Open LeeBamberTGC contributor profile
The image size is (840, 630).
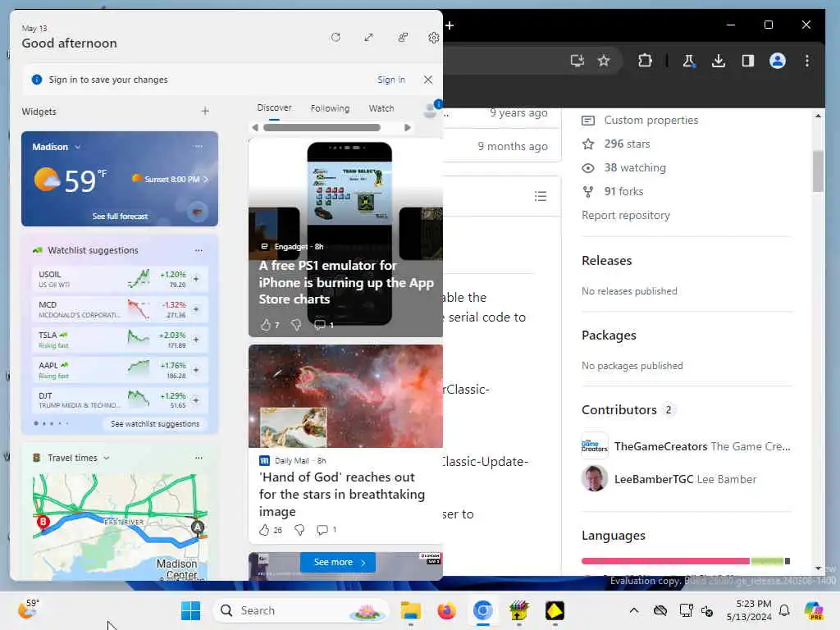coord(654,479)
